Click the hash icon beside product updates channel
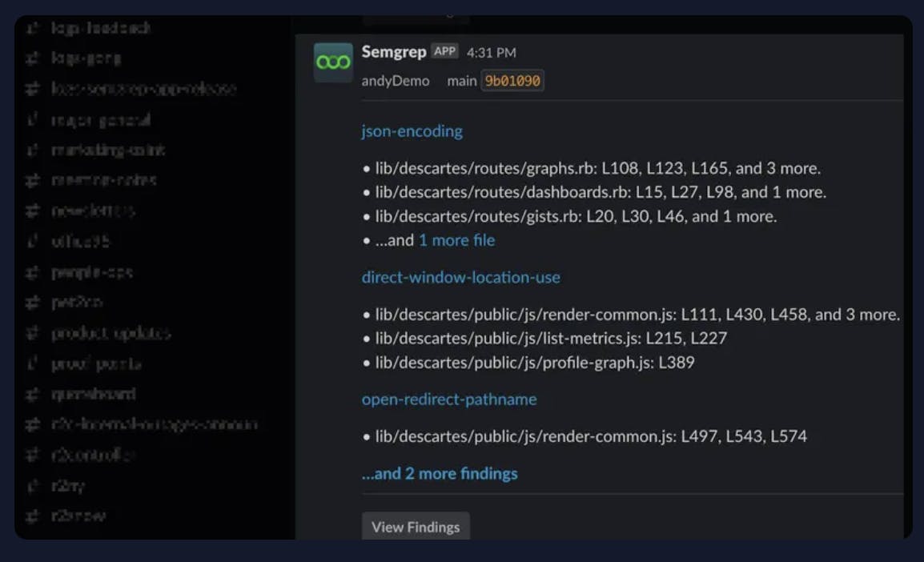The width and height of the screenshot is (924, 562). [33, 333]
